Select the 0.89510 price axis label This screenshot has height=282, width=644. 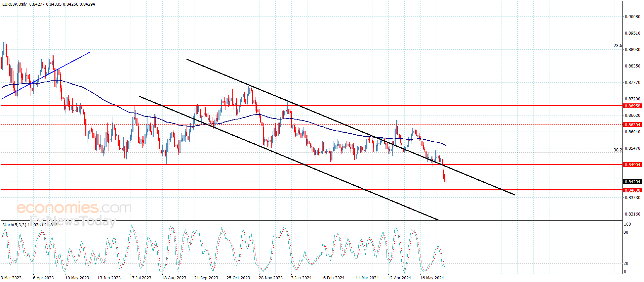(x=632, y=33)
